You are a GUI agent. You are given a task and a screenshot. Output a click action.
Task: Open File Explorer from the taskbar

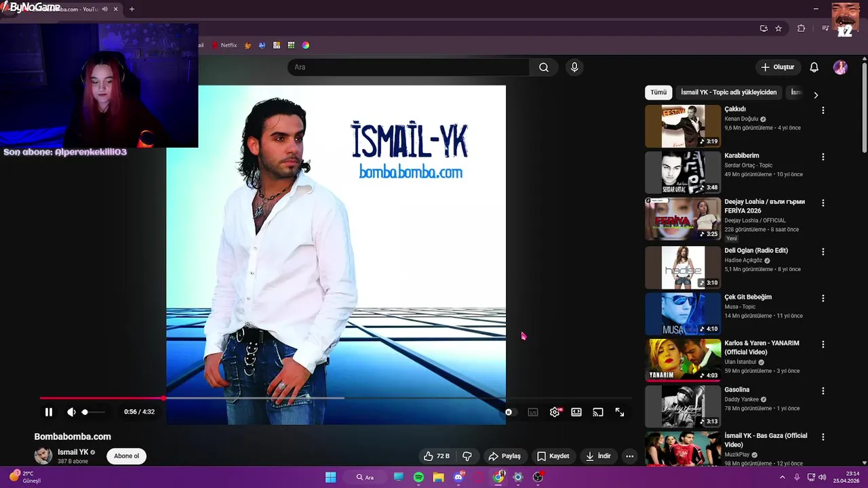point(438,477)
